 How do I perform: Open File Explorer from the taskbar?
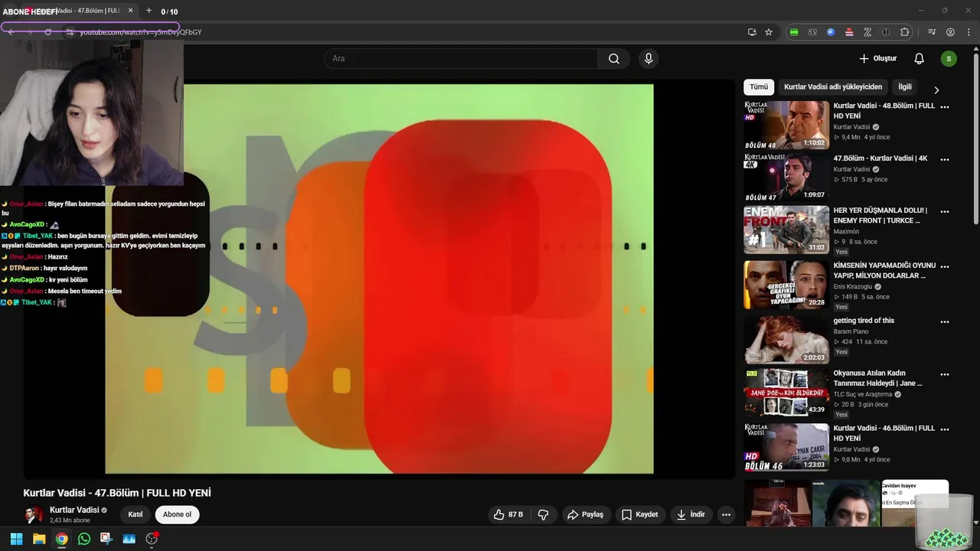(39, 539)
